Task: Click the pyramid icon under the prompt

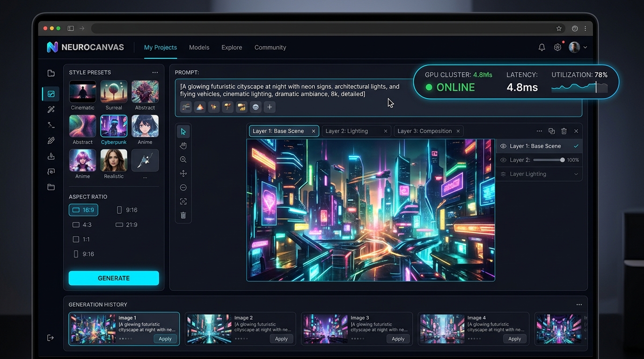Action: coord(200,107)
